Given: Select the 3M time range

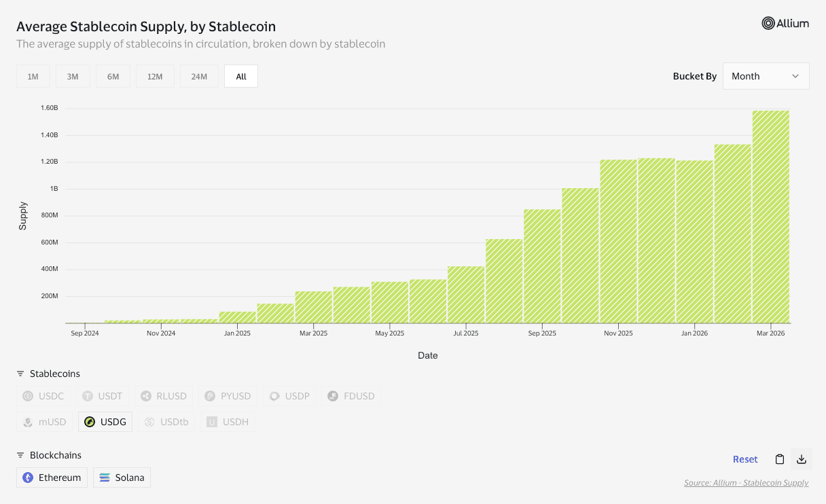Looking at the screenshot, I should 73,77.
